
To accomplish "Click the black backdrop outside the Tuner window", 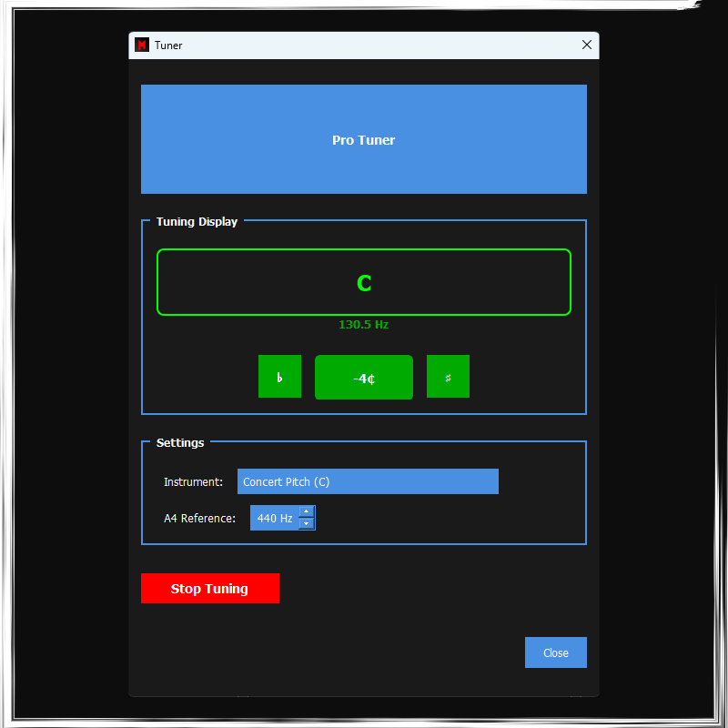I will coord(64,364).
